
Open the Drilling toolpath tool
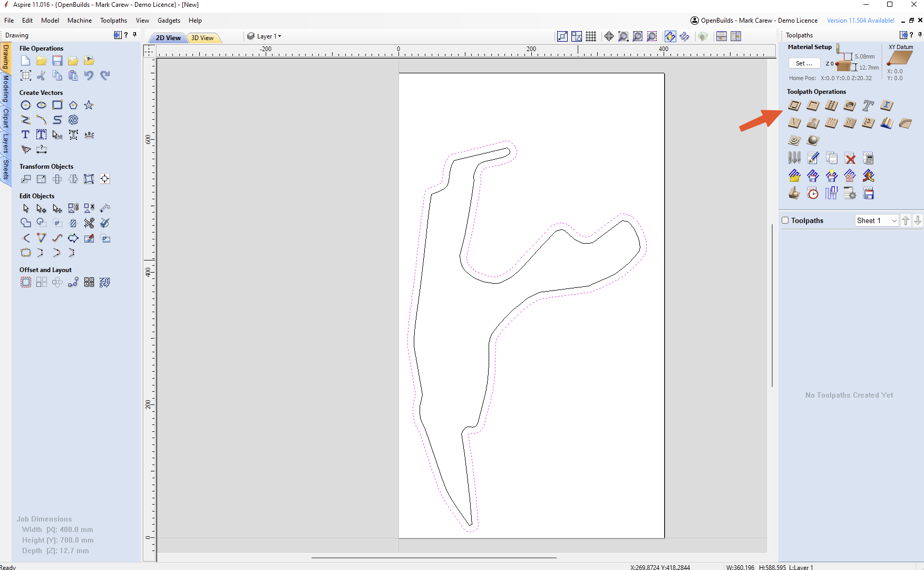[x=831, y=105]
